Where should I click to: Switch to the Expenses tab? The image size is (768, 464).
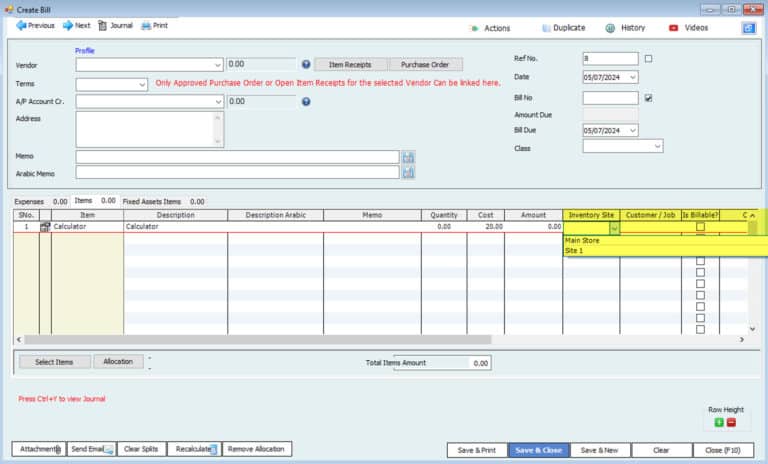29,201
